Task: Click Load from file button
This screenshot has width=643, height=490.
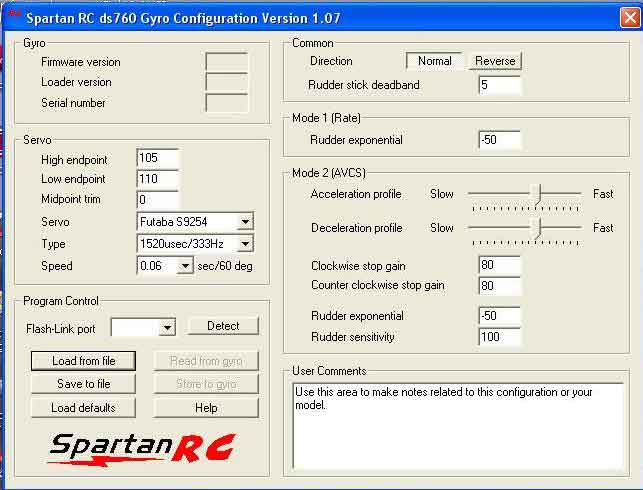Action: [83, 361]
